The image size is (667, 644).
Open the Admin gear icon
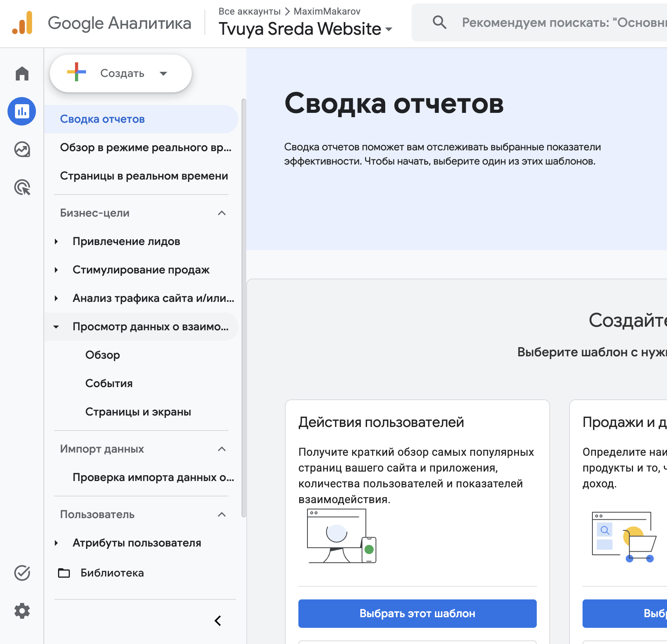(22, 611)
